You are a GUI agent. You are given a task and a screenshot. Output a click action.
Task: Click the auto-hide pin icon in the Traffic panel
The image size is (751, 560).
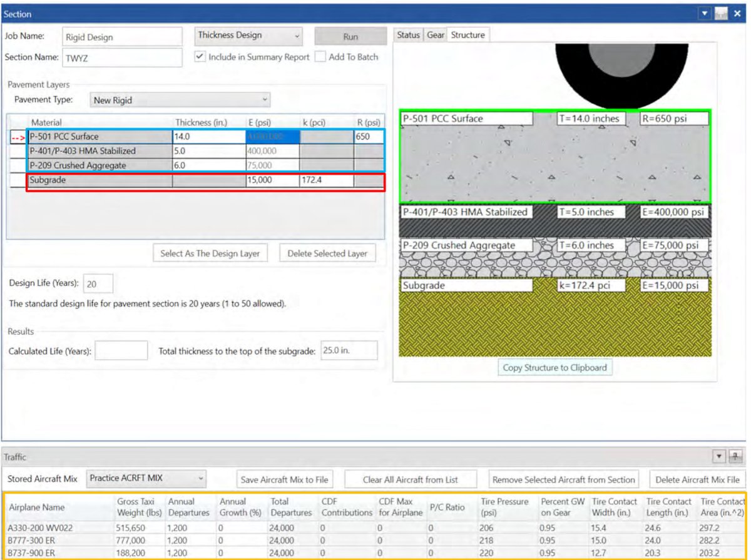(735, 457)
